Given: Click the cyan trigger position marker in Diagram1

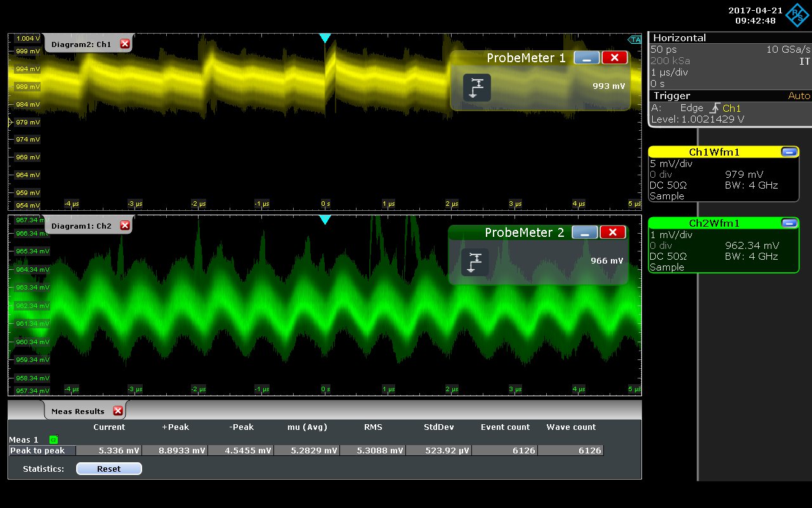Looking at the screenshot, I should [325, 220].
